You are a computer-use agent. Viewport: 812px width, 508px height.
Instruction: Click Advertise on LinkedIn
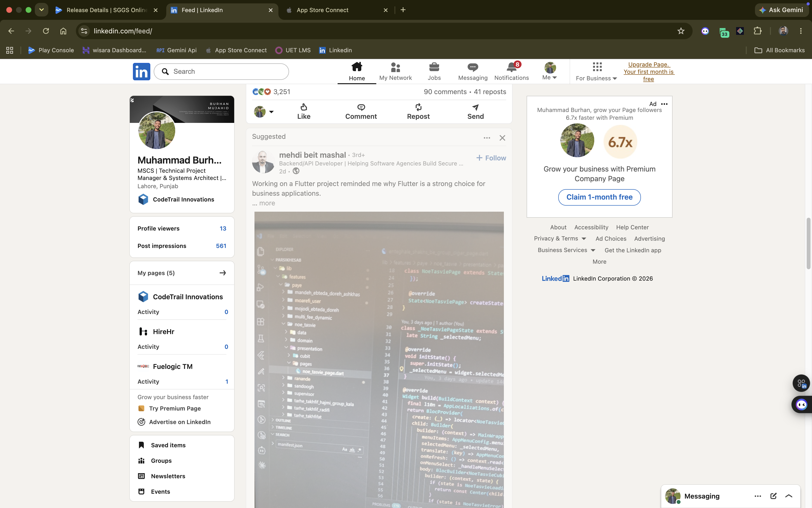(x=174, y=422)
